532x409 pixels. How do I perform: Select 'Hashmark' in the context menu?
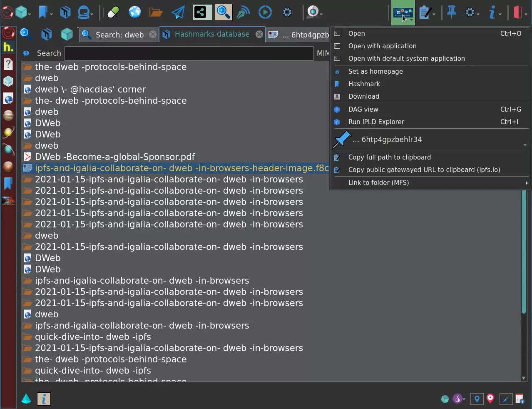[431, 84]
